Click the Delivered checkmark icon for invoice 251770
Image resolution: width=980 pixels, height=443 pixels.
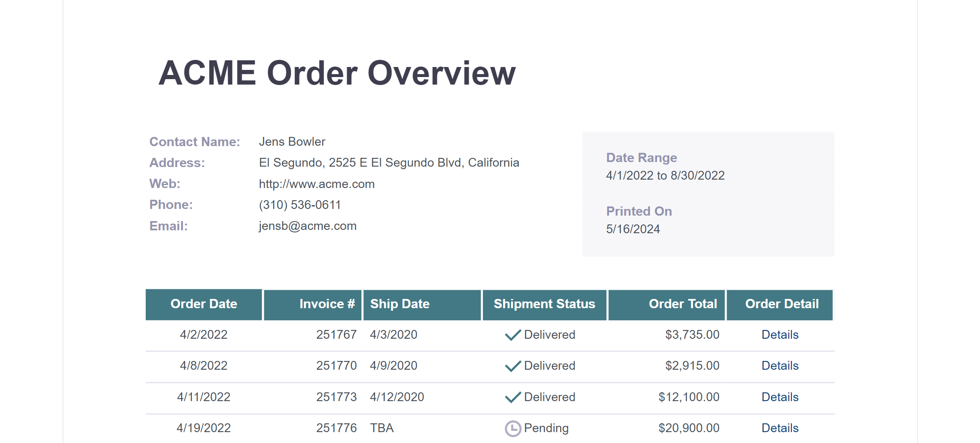point(513,366)
